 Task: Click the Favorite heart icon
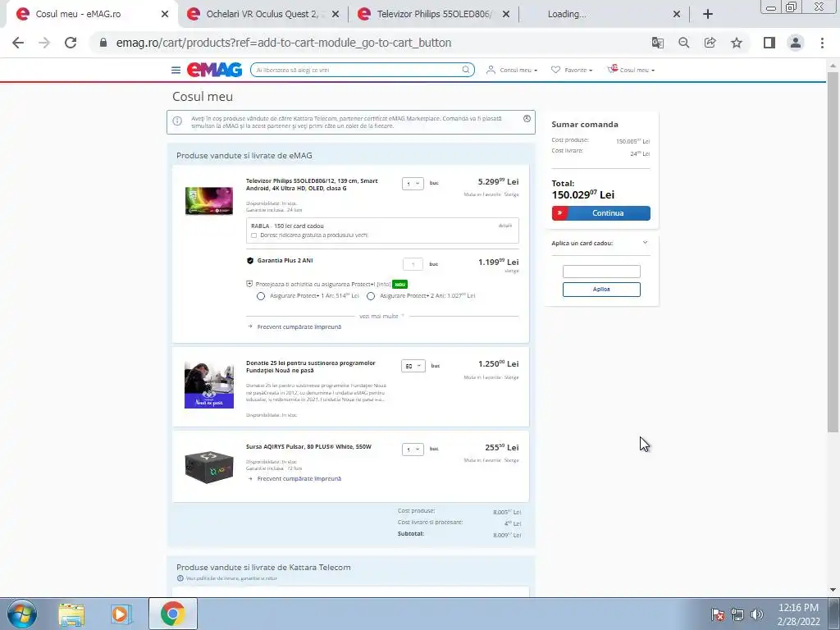point(555,70)
